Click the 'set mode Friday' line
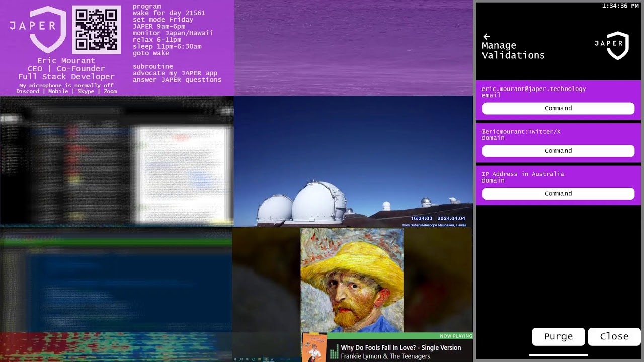This screenshot has height=362, width=644. (x=163, y=20)
